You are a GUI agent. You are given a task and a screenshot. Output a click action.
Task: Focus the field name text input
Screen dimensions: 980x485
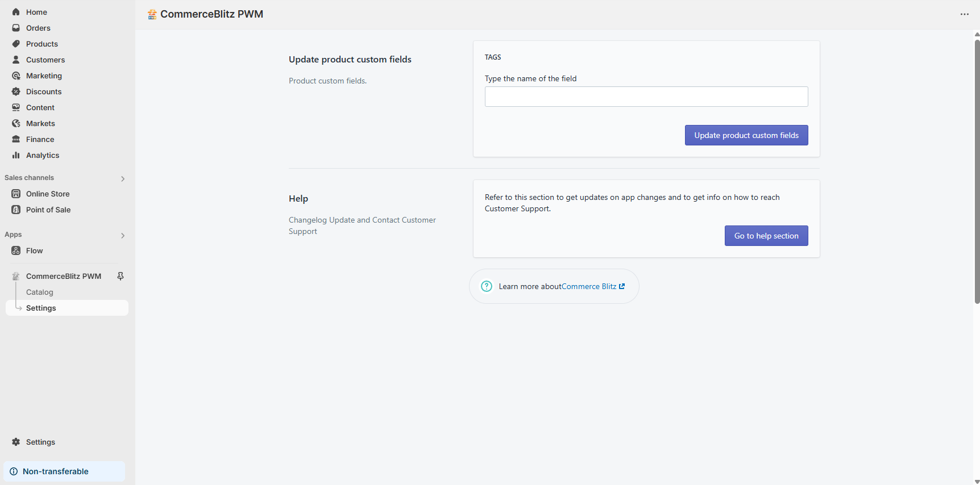coord(646,97)
